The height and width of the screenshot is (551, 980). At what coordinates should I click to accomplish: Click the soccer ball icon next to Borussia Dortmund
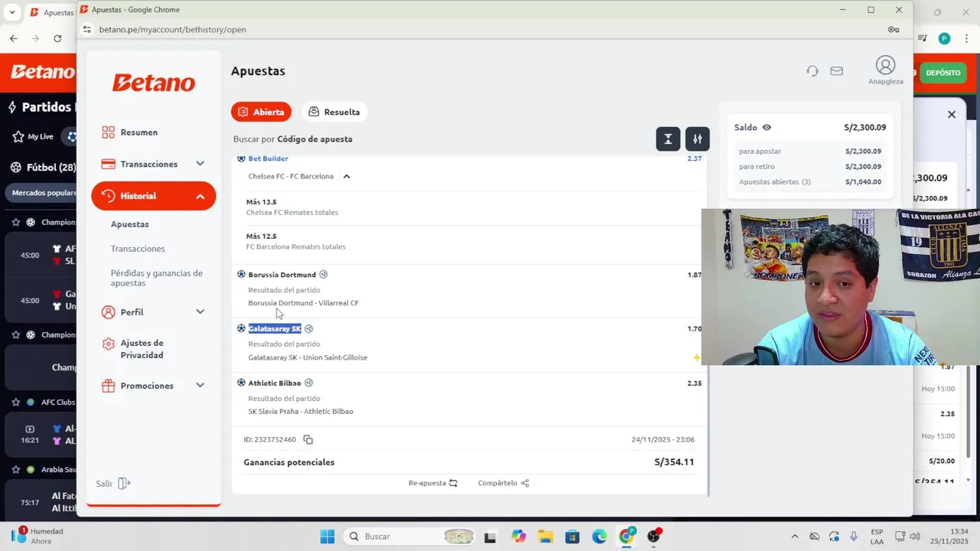[241, 275]
